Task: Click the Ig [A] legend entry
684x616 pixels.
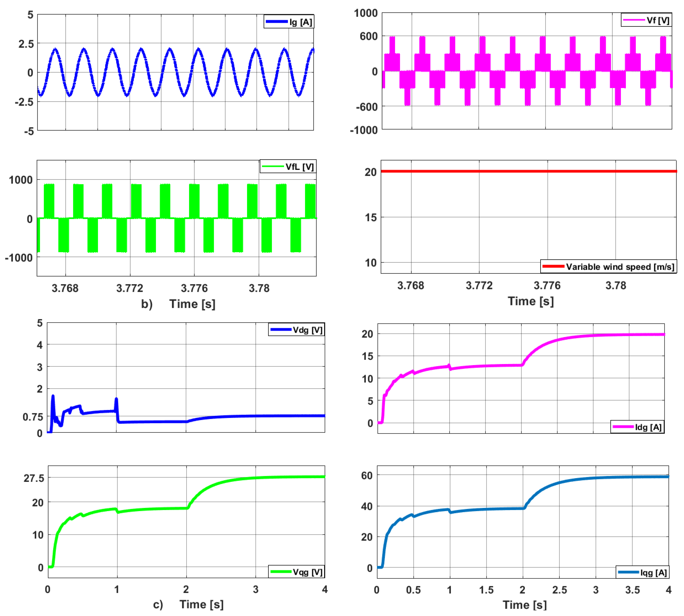Action: [x=300, y=22]
